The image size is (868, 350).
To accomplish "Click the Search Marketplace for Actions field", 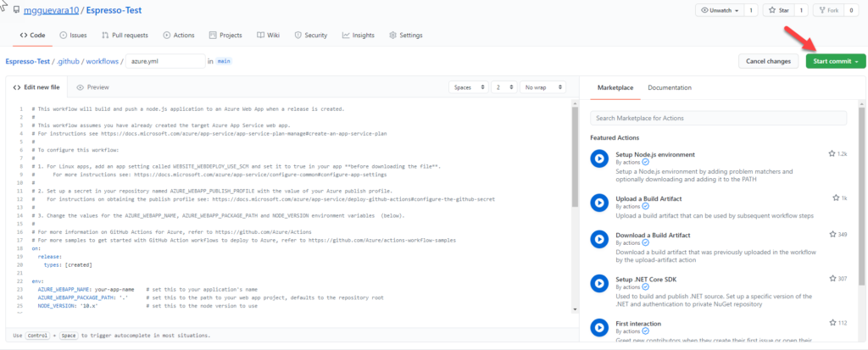I will pos(718,118).
